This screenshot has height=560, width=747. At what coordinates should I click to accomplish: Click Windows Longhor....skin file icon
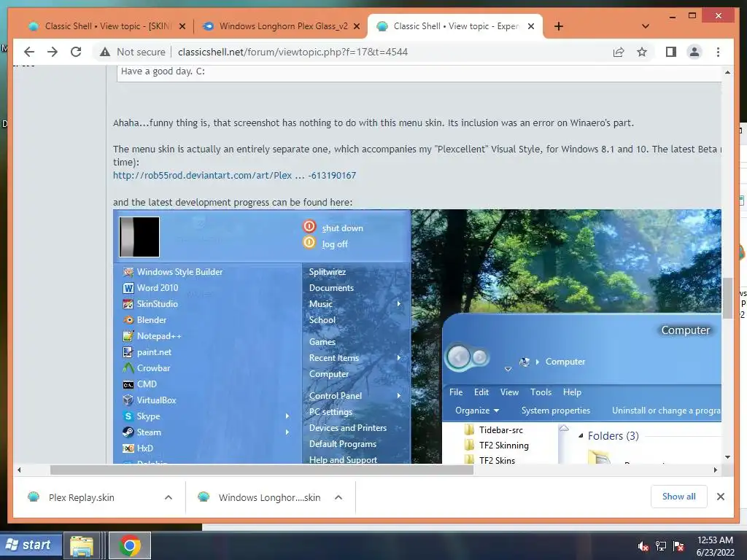click(204, 497)
